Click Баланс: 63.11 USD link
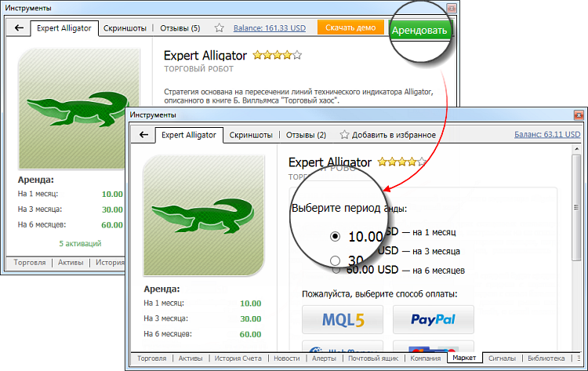 coord(547,134)
